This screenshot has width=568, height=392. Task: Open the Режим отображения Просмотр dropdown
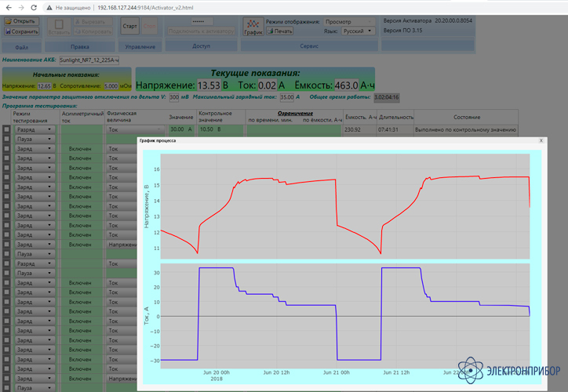click(x=348, y=22)
